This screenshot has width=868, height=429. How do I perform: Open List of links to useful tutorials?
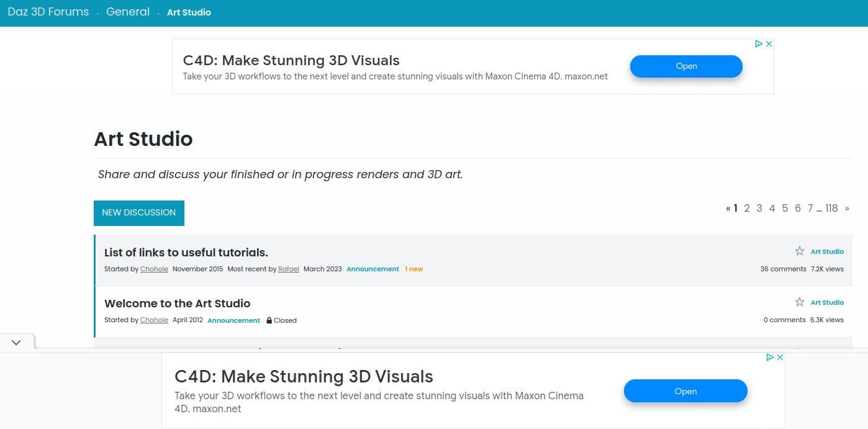[186, 253]
